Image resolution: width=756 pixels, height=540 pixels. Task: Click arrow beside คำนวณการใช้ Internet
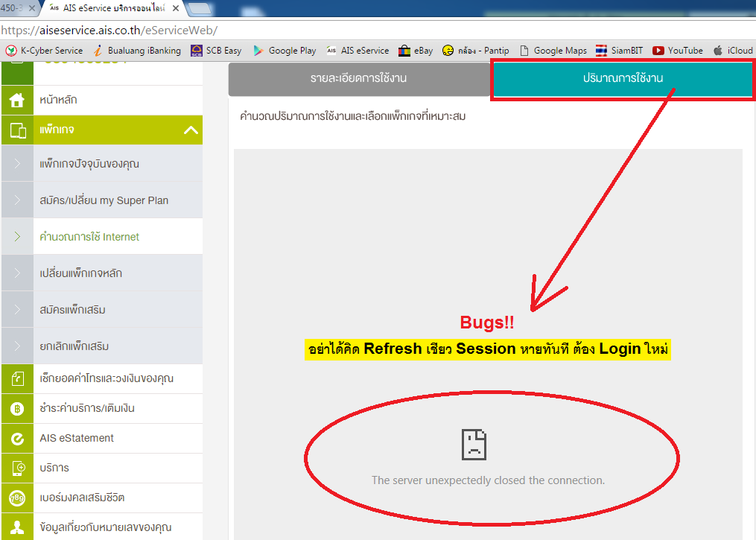[17, 236]
